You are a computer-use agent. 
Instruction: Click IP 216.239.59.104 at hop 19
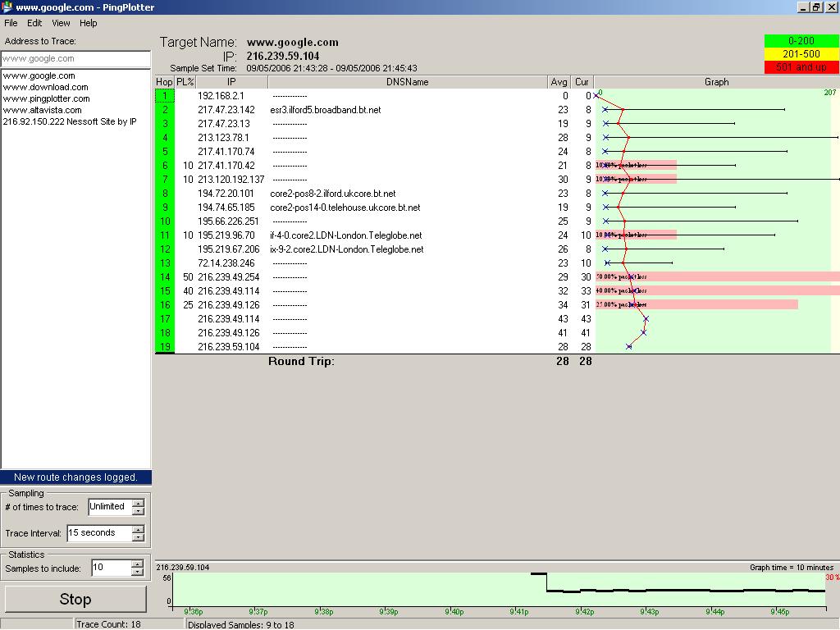[229, 347]
